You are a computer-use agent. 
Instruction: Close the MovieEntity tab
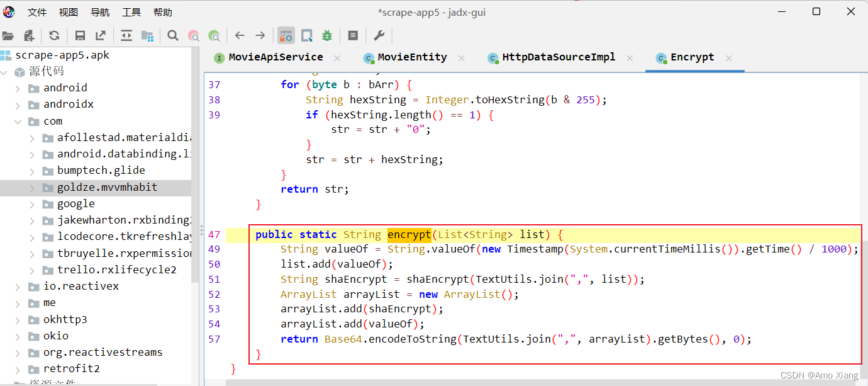click(461, 58)
